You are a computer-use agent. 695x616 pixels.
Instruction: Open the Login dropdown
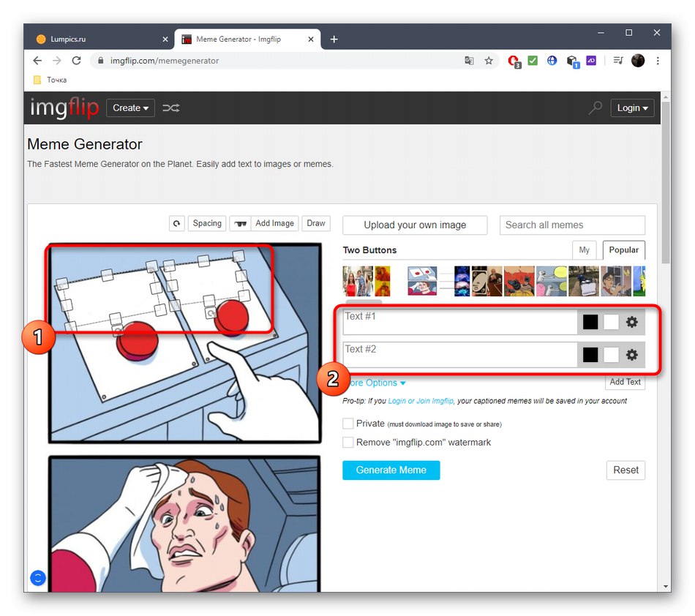pyautogui.click(x=633, y=108)
